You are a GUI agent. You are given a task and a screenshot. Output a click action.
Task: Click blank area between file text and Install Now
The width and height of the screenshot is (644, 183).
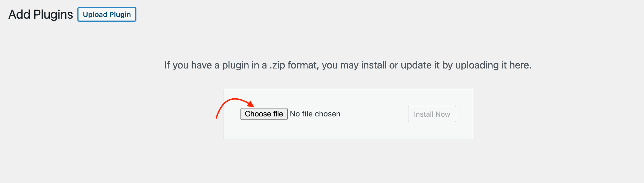tap(374, 114)
